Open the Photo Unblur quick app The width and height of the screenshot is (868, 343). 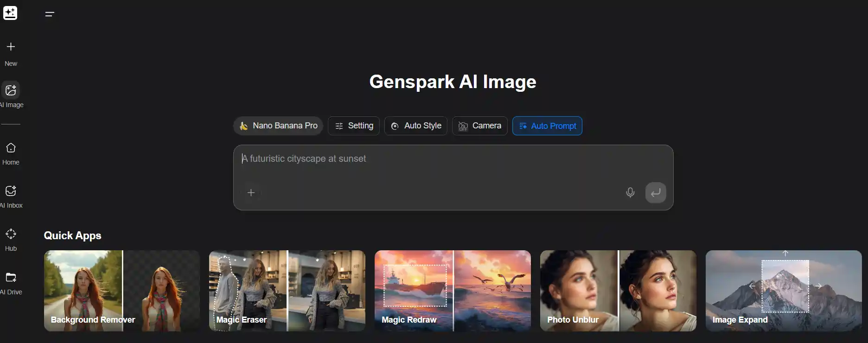click(618, 291)
